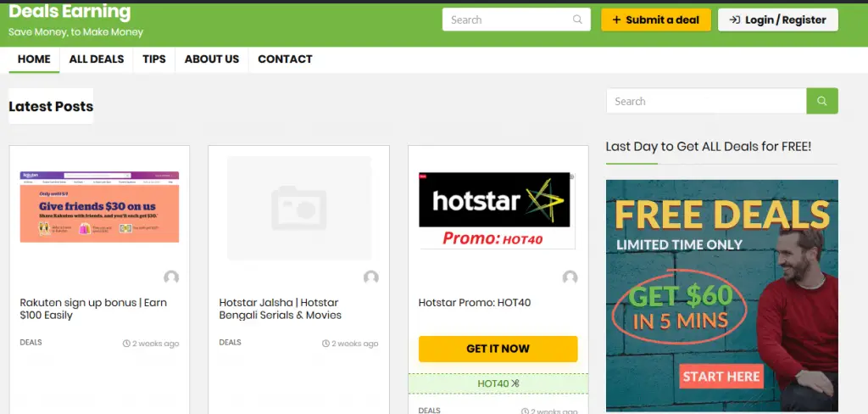Image resolution: width=868 pixels, height=414 pixels.
Task: Open the ALL DEALS menu item
Action: [97, 59]
